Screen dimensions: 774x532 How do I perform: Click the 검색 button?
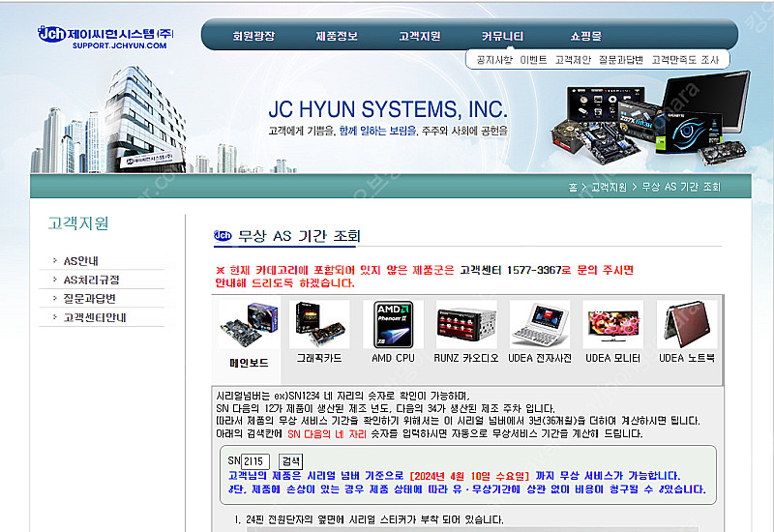click(291, 461)
